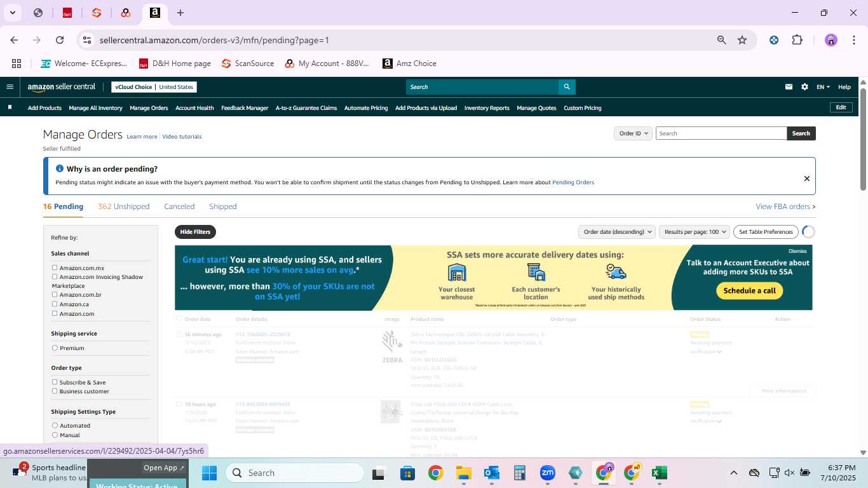The image size is (868, 488).
Task: Reload the page with browser refresh icon
Action: click(x=60, y=40)
